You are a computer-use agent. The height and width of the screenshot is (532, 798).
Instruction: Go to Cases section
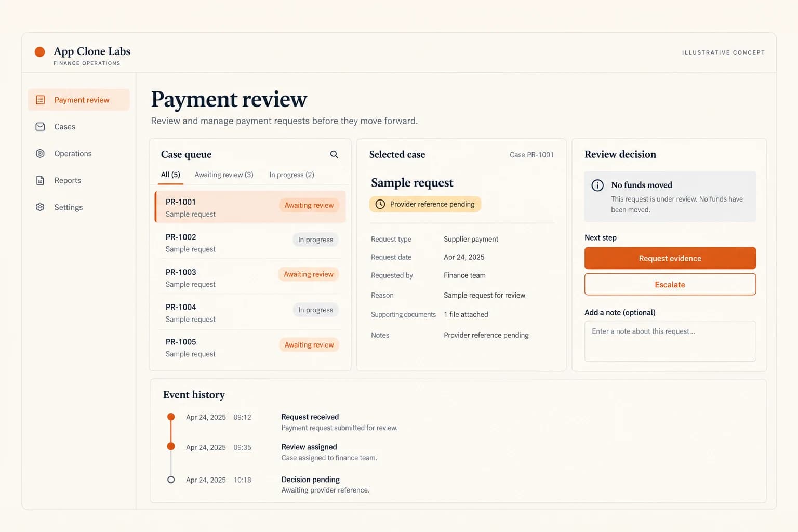[x=79, y=127]
